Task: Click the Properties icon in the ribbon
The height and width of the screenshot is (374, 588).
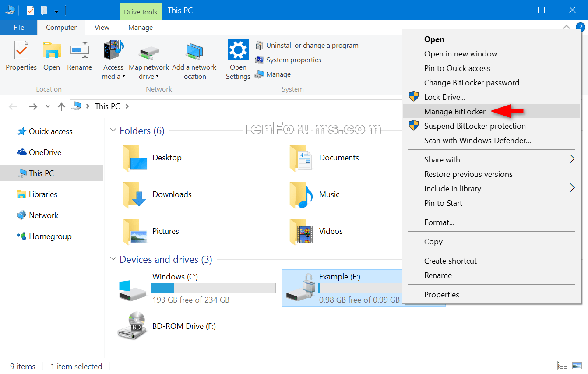Action: (21, 50)
